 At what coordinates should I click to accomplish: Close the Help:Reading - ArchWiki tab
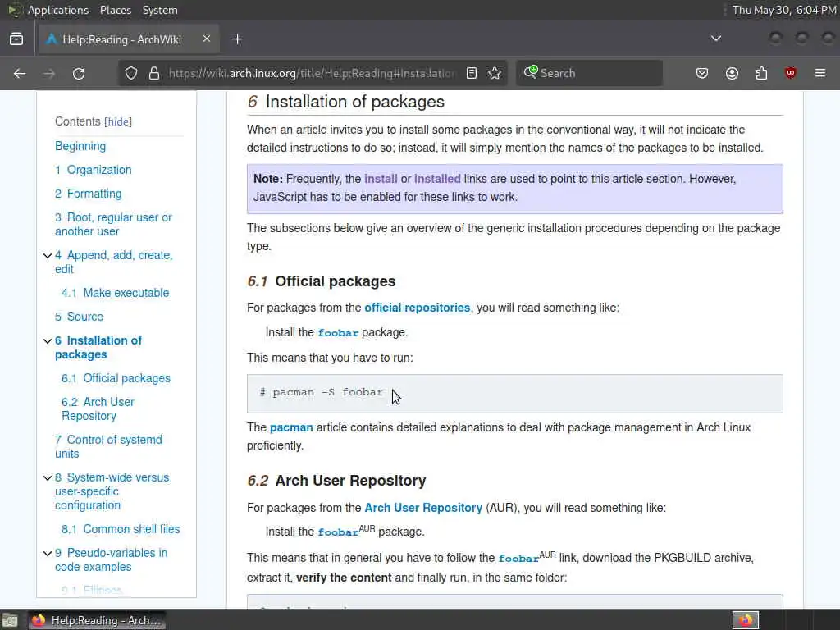pos(206,39)
